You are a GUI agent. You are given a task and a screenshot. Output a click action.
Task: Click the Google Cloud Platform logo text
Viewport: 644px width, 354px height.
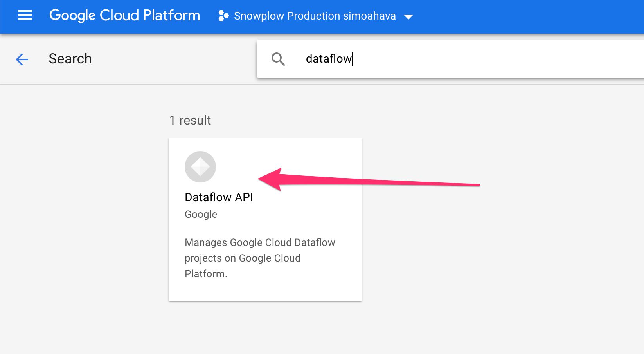pyautogui.click(x=124, y=16)
